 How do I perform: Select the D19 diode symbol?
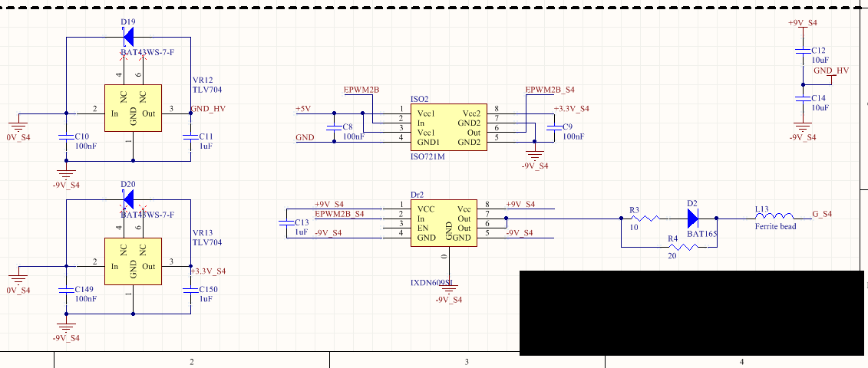point(128,38)
